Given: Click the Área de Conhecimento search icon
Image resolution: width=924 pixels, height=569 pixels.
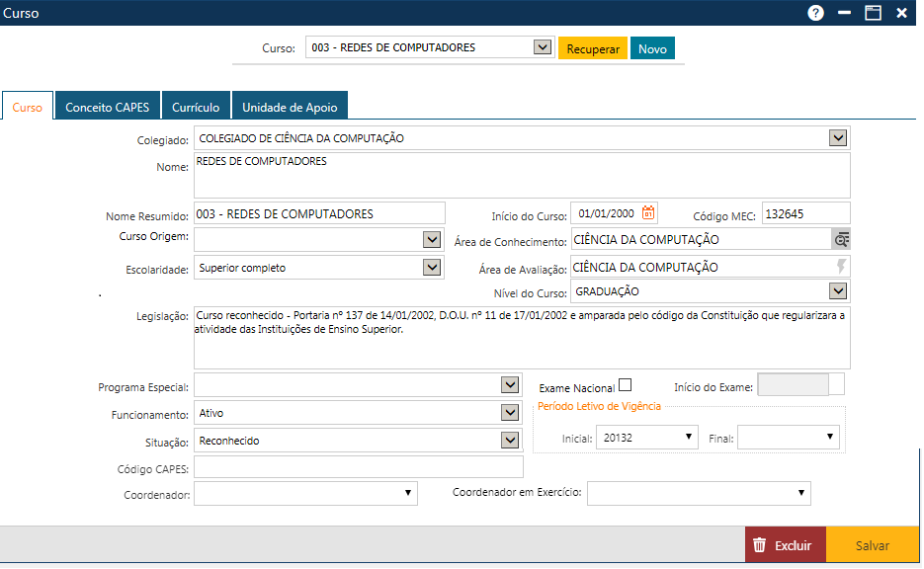Looking at the screenshot, I should (841, 239).
